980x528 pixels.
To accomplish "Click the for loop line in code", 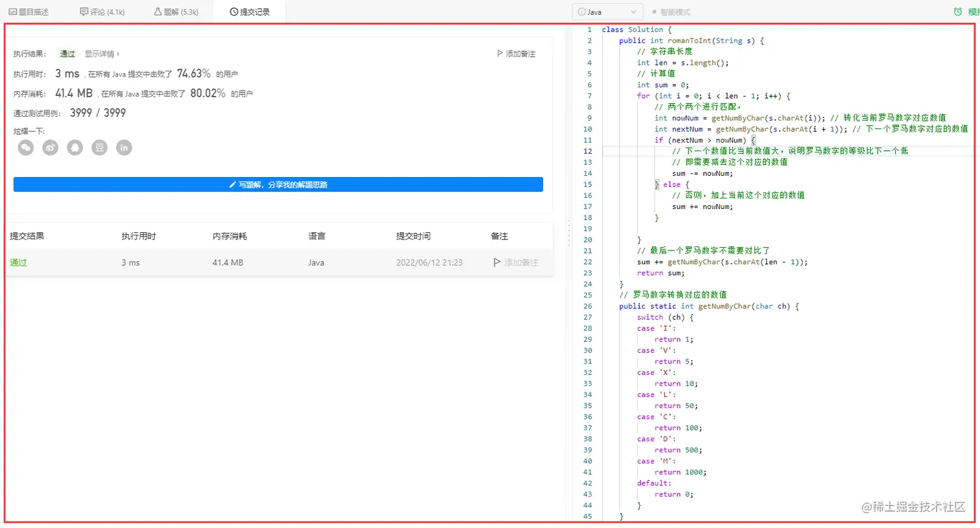I will coord(714,96).
